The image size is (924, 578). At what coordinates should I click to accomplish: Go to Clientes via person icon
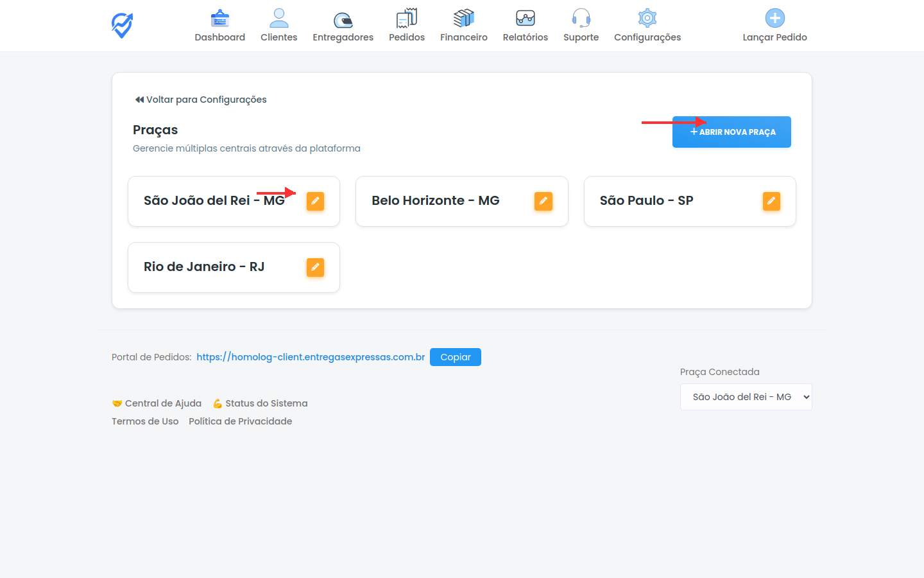pos(278,19)
